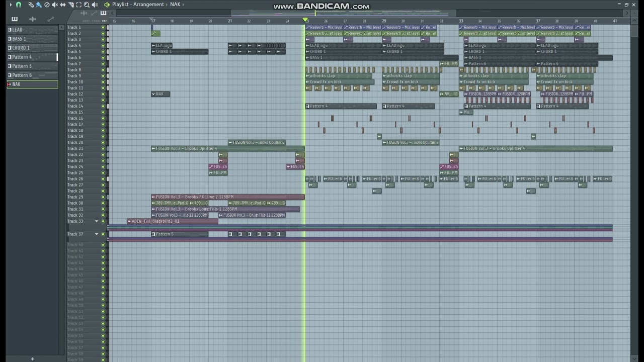
Task: Select the FUSION Brooks Long Fills 1 128BPM clip
Action: coord(225,209)
